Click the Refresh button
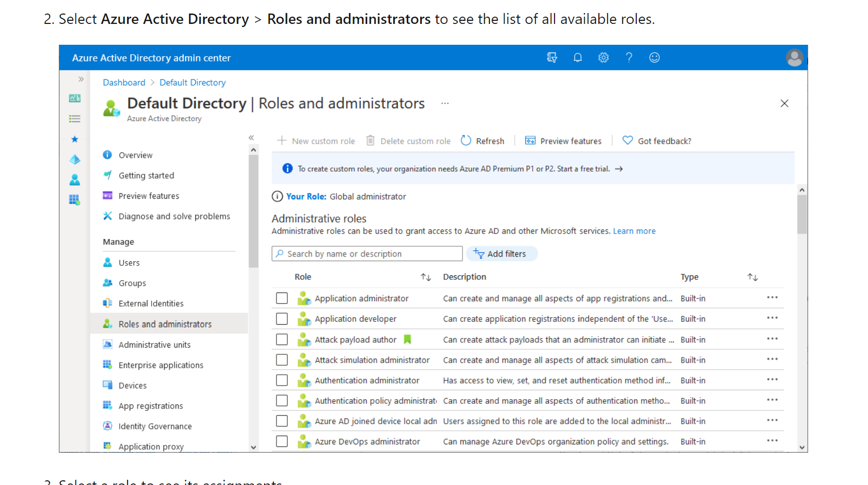The height and width of the screenshot is (485, 868). pyautogui.click(x=483, y=141)
